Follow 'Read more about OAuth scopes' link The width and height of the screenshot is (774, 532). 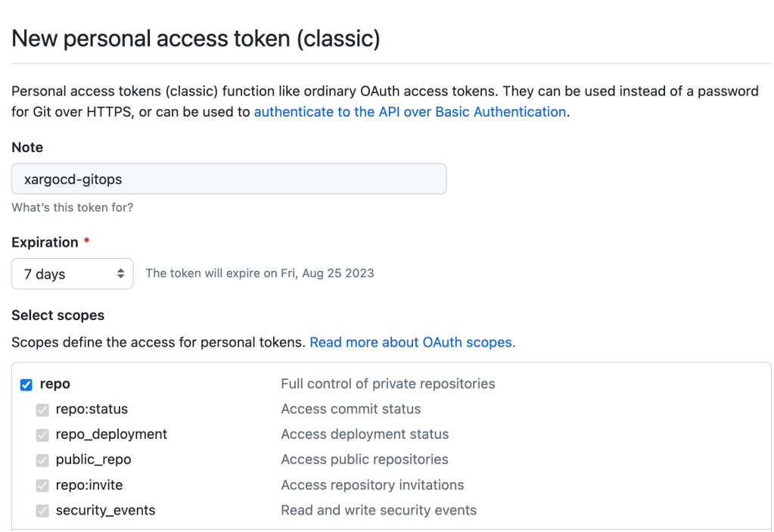(x=412, y=342)
